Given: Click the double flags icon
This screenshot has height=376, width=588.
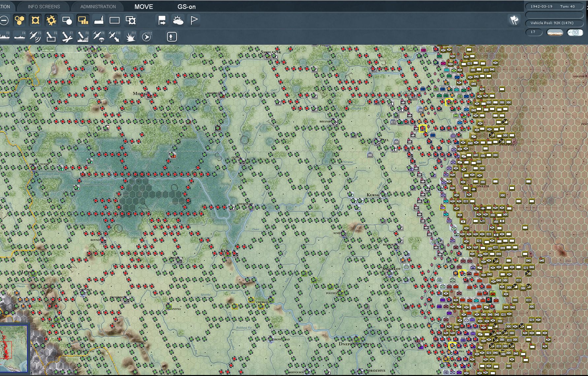Looking at the screenshot, I should (514, 20).
